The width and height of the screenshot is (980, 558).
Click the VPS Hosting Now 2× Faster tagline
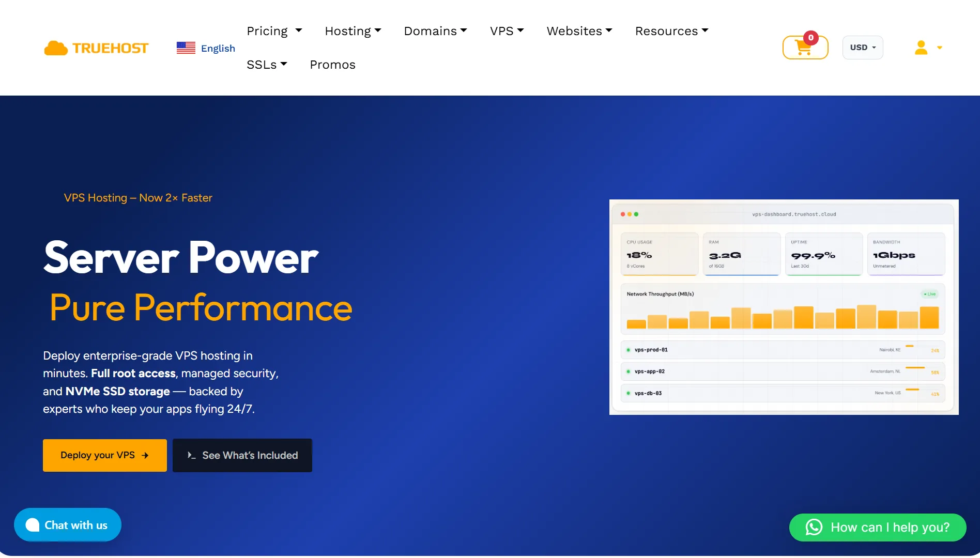[x=138, y=198]
